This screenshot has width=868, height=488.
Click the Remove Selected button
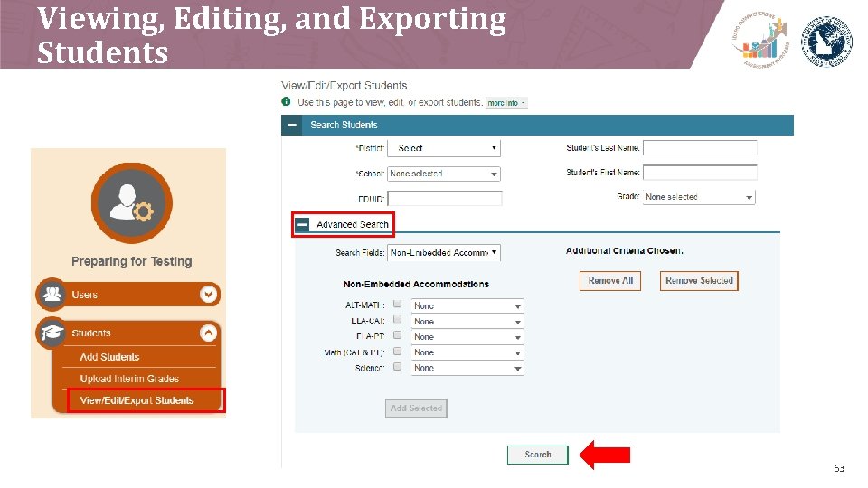click(x=699, y=280)
